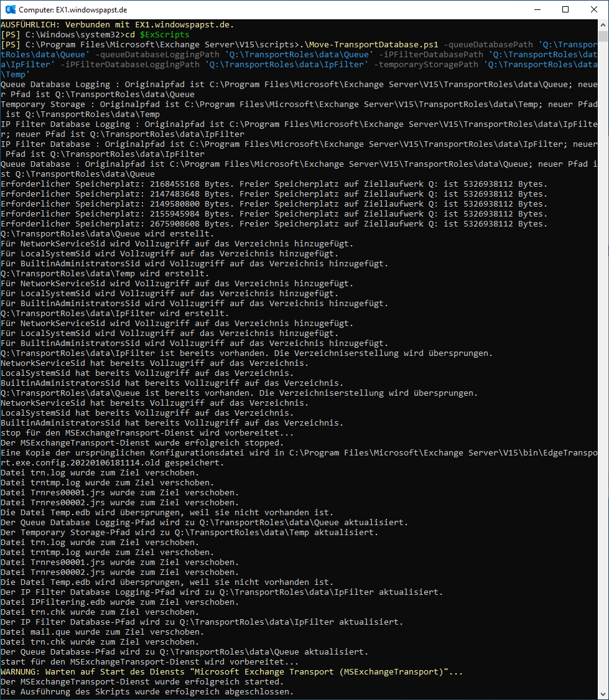This screenshot has width=609, height=700.
Task: Click the 'Datei mail.que wurde zum Ziel verschoben' line
Action: (102, 632)
